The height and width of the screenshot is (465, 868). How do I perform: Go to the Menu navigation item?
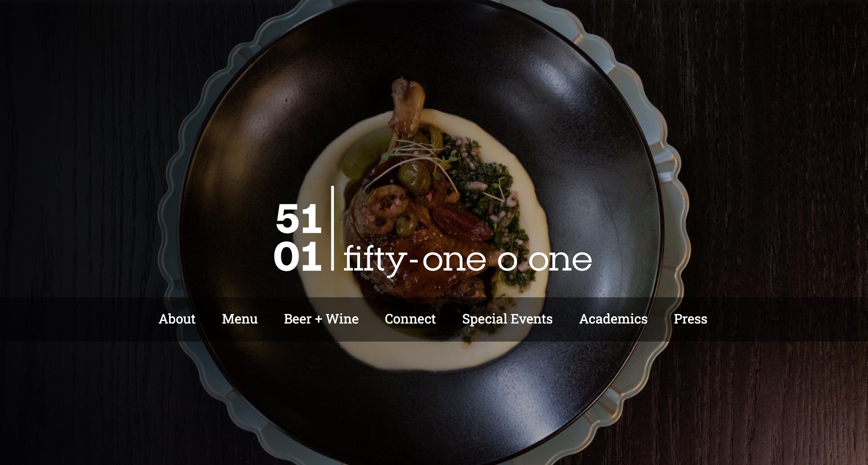[239, 319]
